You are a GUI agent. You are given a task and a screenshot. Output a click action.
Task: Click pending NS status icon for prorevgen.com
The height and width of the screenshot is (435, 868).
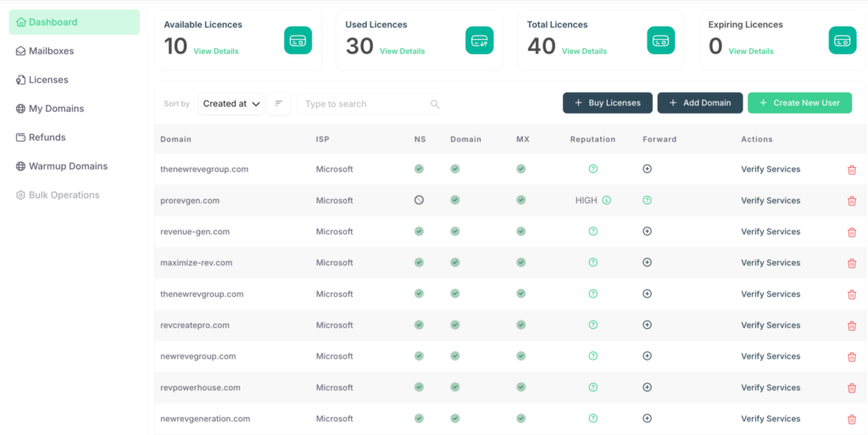point(419,200)
